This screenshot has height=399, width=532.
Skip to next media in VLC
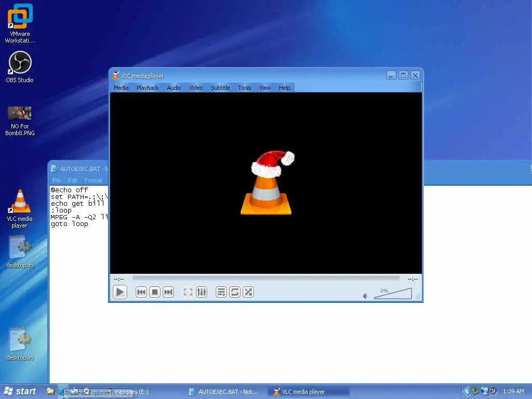[x=168, y=292]
